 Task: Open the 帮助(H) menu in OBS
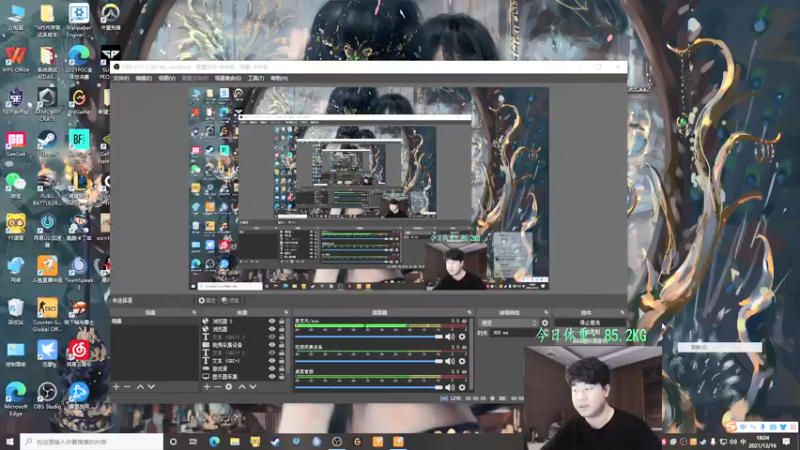coord(279,79)
